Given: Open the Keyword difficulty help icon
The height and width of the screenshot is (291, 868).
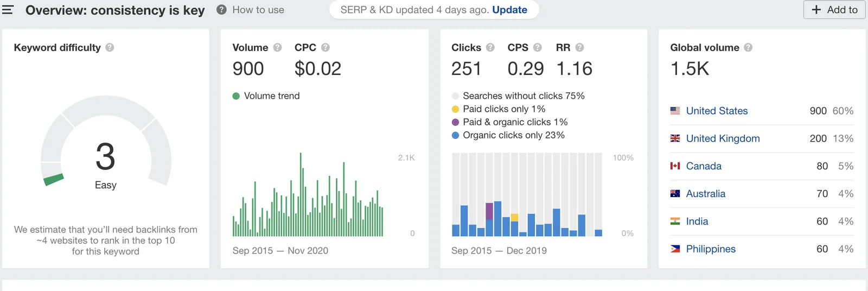Looking at the screenshot, I should coord(110,47).
